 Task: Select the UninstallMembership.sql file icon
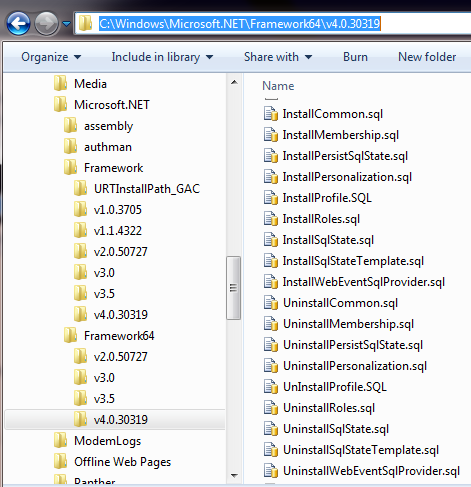coord(271,324)
